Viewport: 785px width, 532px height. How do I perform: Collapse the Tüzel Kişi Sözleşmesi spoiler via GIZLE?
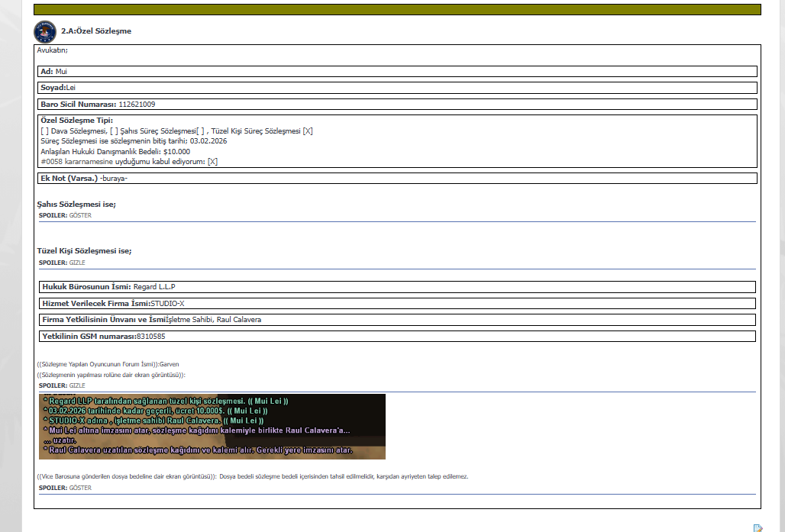point(77,263)
